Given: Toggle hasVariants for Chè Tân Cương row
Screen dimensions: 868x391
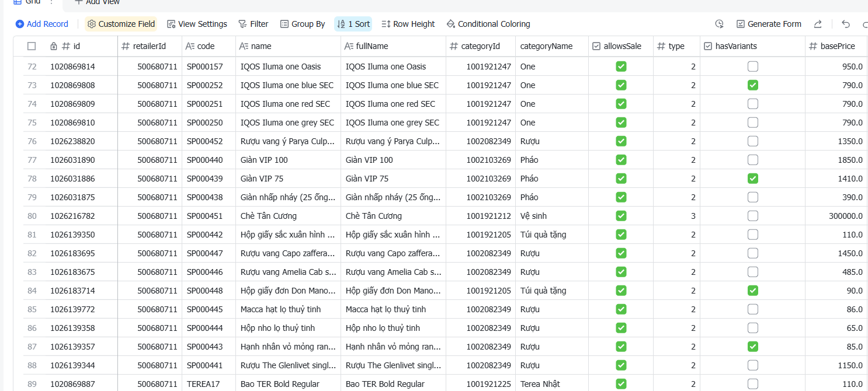Looking at the screenshot, I should coord(753,216).
